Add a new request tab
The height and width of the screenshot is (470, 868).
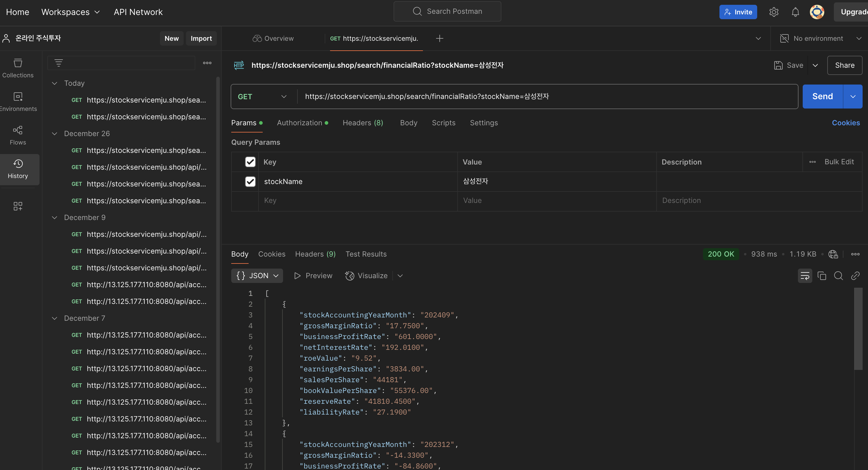[439, 38]
